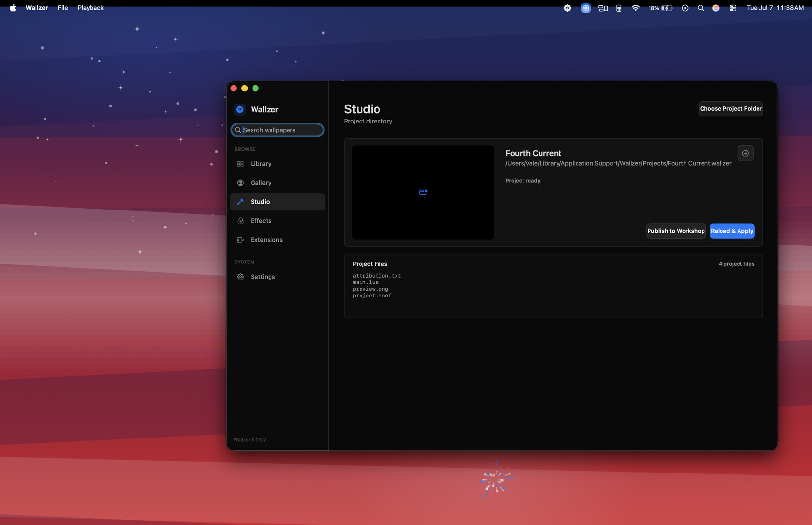Open the Wi-Fi status menu

click(x=635, y=8)
